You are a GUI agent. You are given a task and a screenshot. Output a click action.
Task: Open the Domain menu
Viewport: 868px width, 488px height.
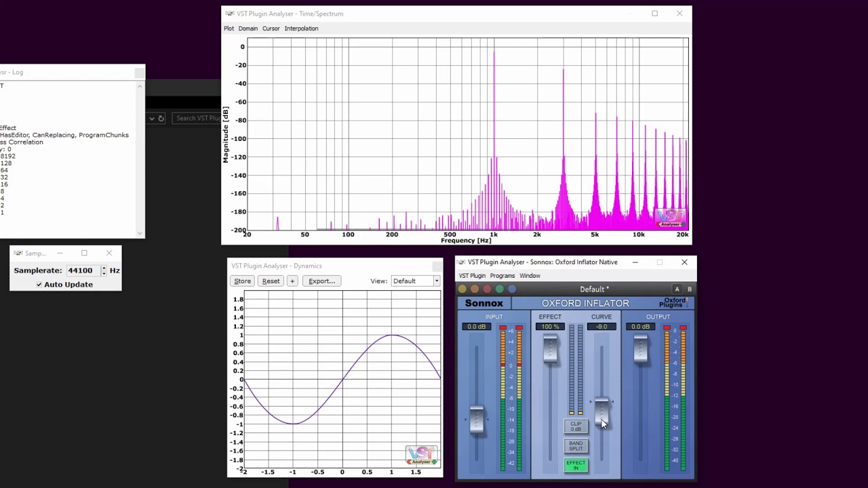click(x=248, y=28)
